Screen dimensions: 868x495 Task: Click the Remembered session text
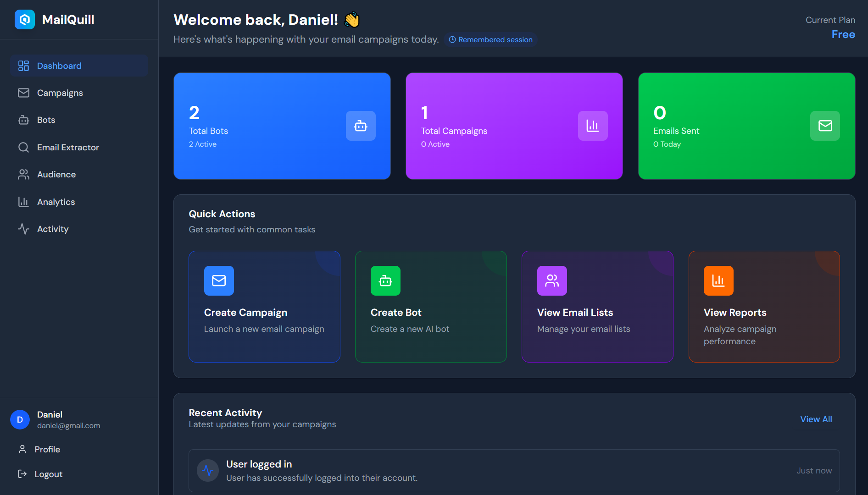(495, 40)
